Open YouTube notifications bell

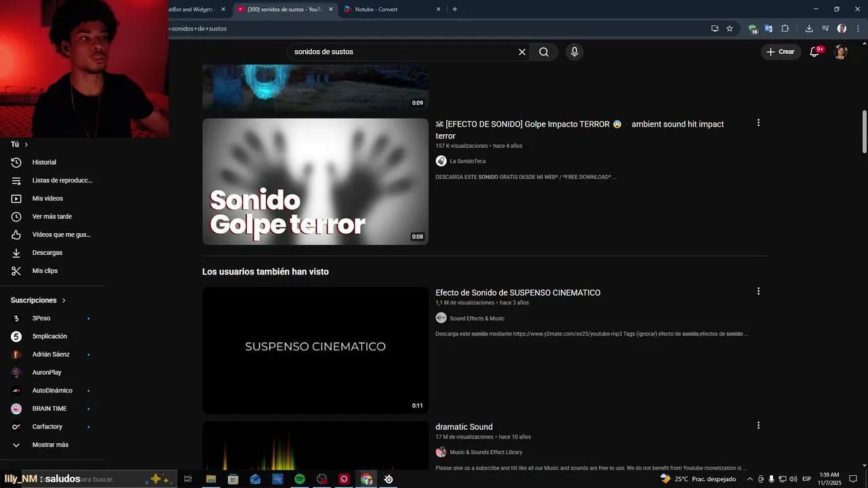point(816,52)
